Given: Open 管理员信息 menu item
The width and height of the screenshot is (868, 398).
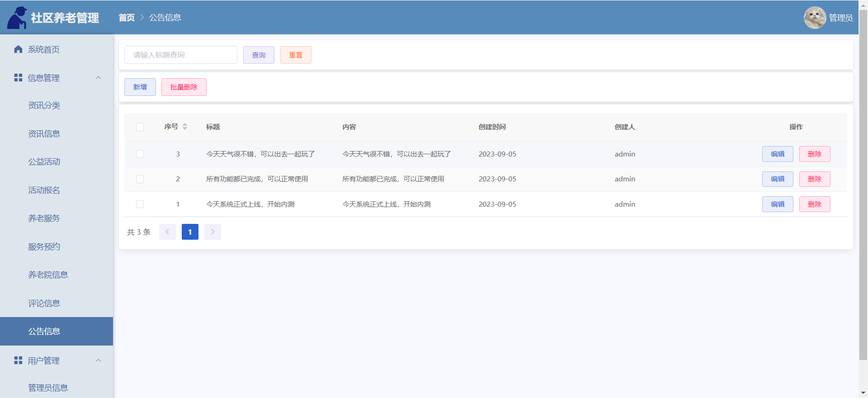Looking at the screenshot, I should click(x=57, y=388).
